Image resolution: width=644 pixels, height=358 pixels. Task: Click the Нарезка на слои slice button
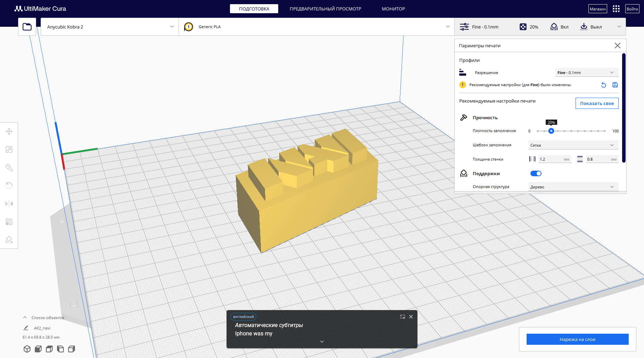coord(577,339)
